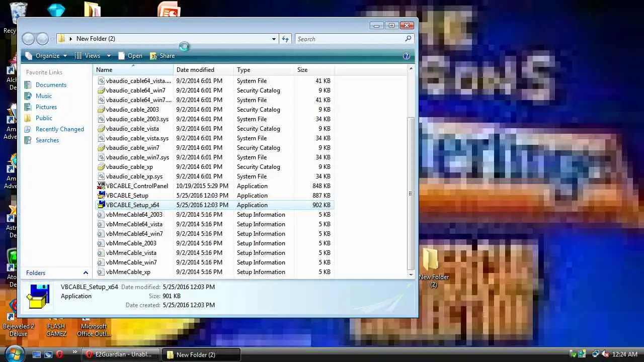Select the VBCABLE_Setup_x64 installer icon
Image resolution: width=644 pixels, height=362 pixels.
click(101, 205)
